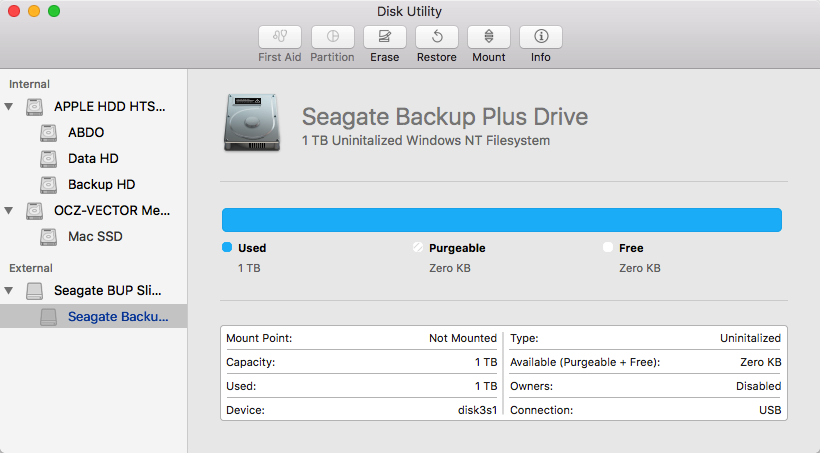Click the 'Uninitalized' type value
820x453 pixels.
[x=750, y=338]
